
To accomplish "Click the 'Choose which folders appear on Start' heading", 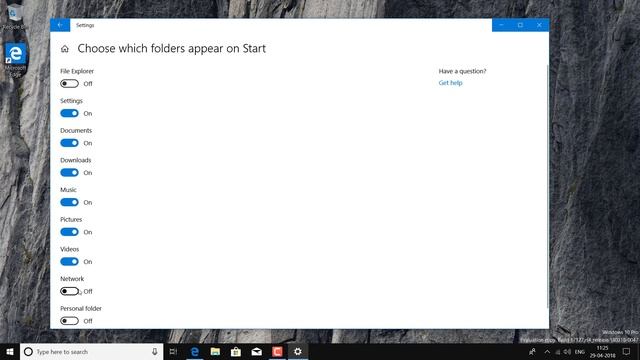I will tap(171, 49).
